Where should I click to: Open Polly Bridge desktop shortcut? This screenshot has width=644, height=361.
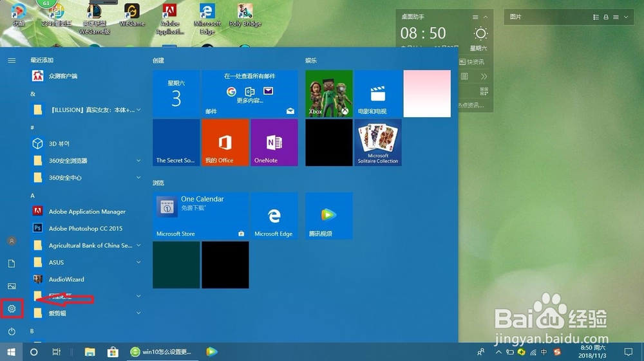[x=245, y=15]
